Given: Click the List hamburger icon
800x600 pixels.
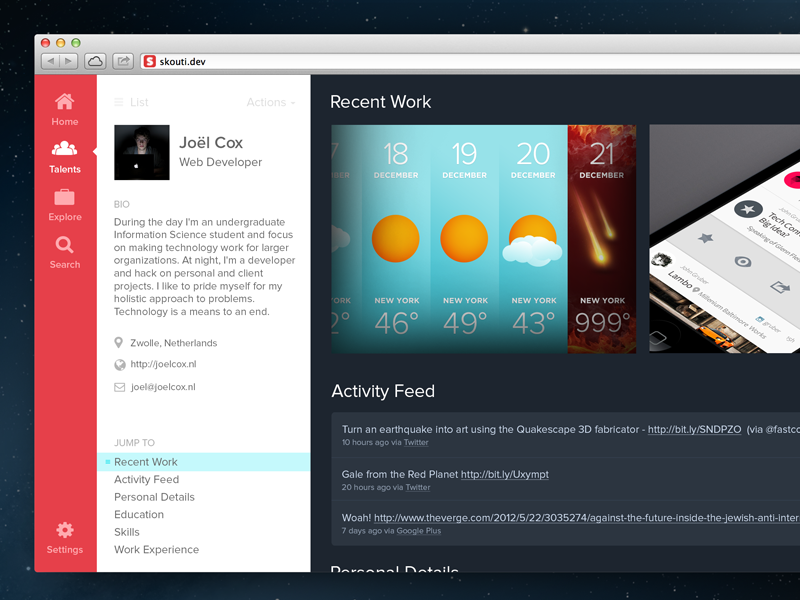Looking at the screenshot, I should (x=118, y=102).
